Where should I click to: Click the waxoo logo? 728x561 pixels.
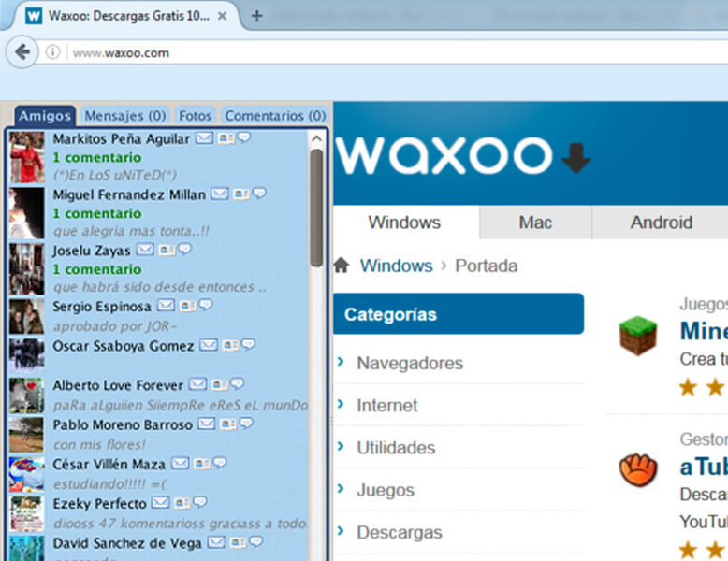(x=462, y=156)
